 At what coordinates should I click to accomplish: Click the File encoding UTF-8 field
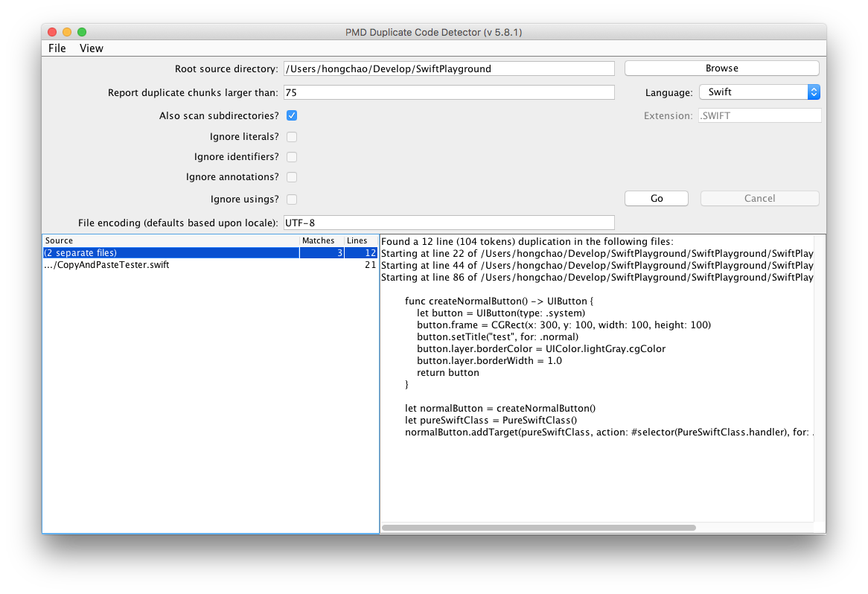pos(449,223)
